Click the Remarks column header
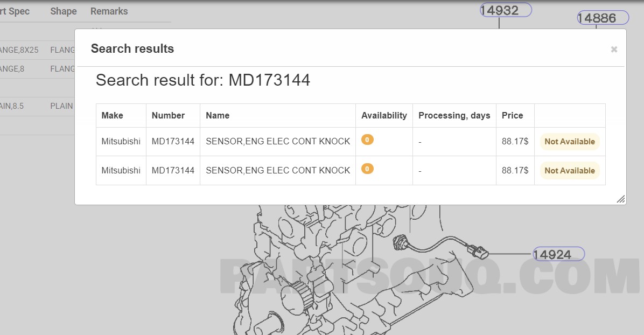Screen dimensions: 644x335 coord(109,11)
